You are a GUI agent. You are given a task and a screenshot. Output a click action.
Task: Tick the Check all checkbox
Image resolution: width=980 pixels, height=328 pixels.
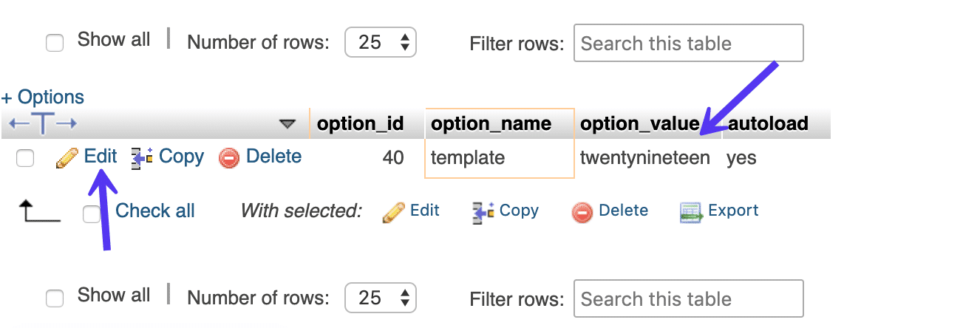coord(92,214)
